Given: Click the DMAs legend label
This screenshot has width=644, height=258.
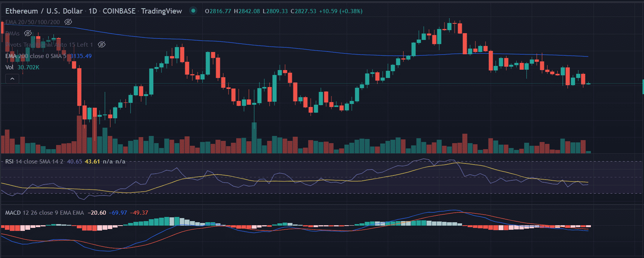Looking at the screenshot, I should tap(12, 34).
